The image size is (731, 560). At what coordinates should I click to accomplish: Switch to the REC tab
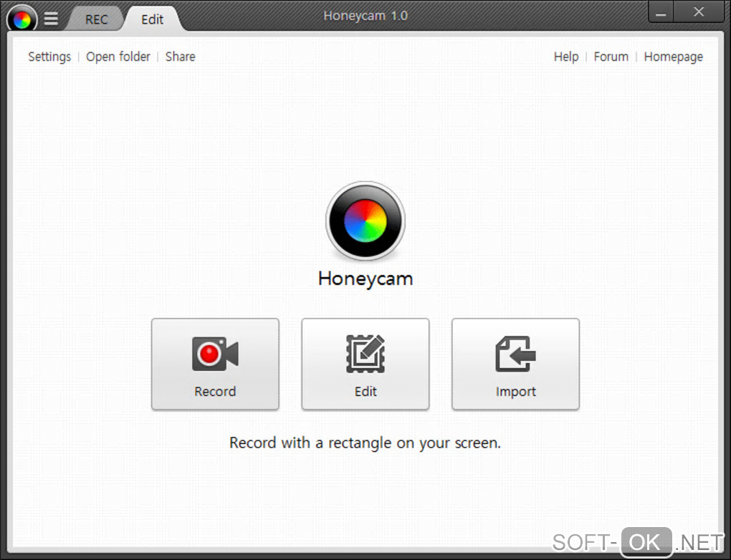[x=96, y=19]
